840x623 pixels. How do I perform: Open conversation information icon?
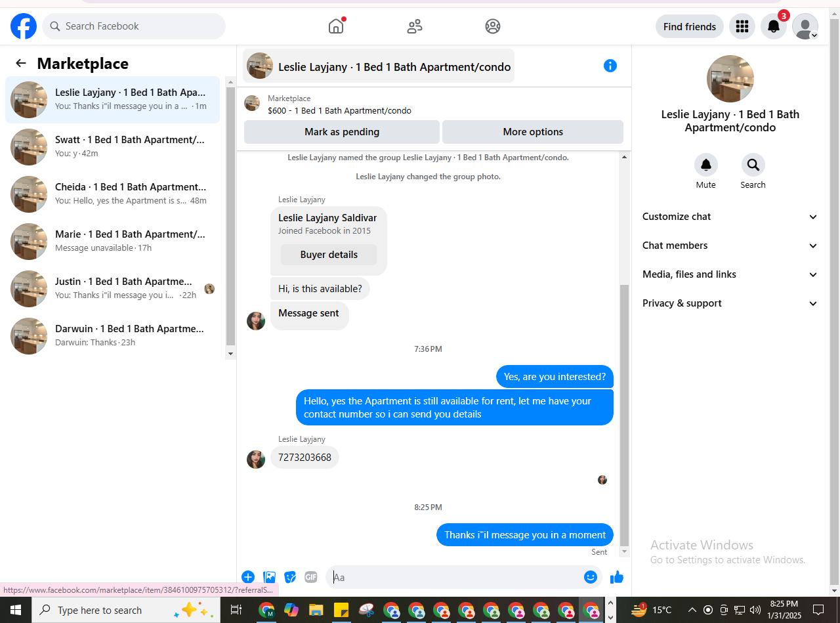tap(610, 66)
